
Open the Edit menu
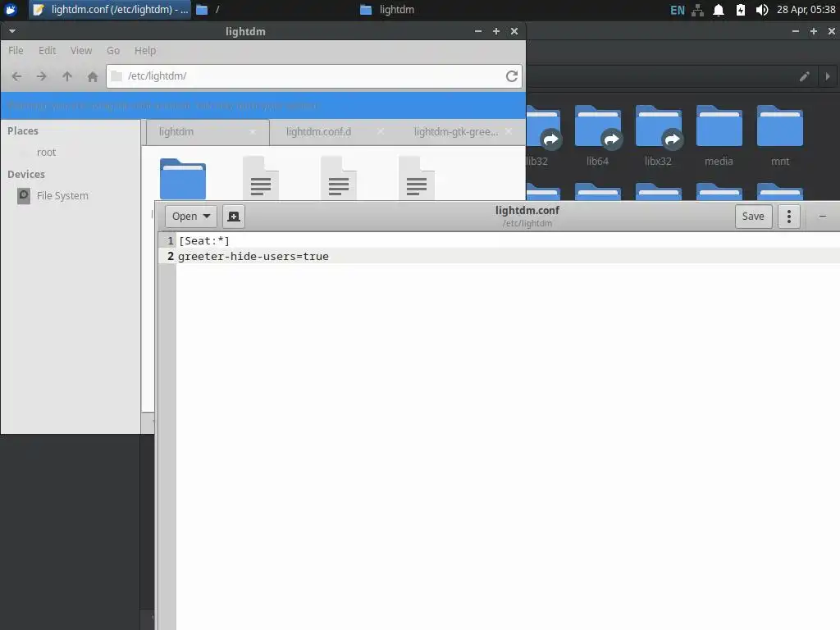click(x=47, y=50)
